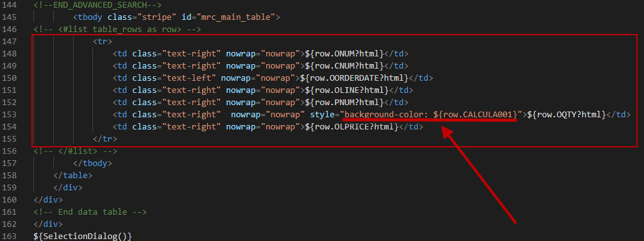Click ${row.OLINE?html} expression

pos(347,90)
